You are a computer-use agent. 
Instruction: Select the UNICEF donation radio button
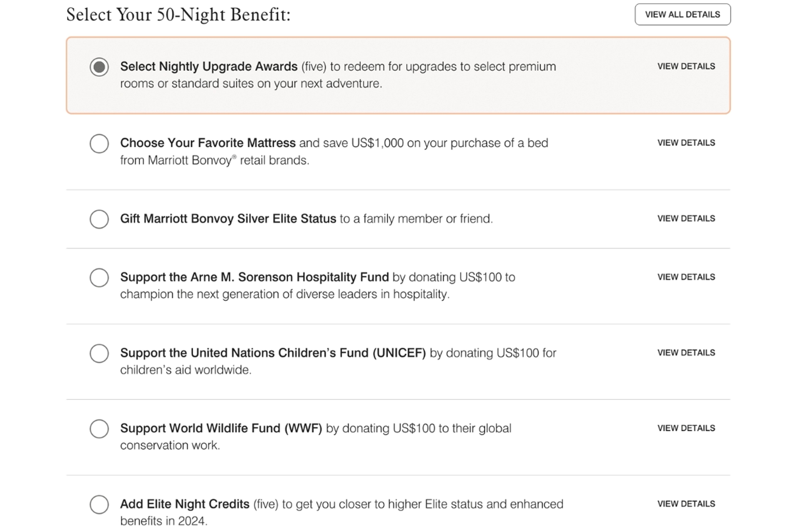pos(99,353)
